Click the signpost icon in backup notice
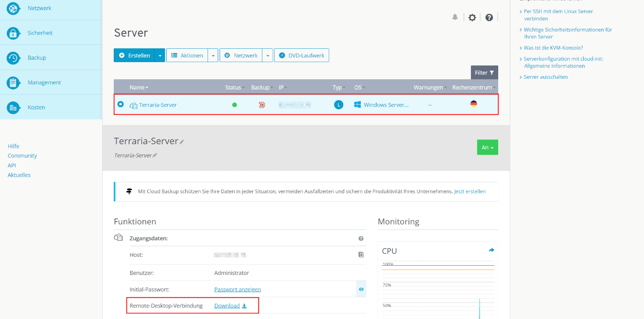This screenshot has width=644, height=319. [x=129, y=191]
